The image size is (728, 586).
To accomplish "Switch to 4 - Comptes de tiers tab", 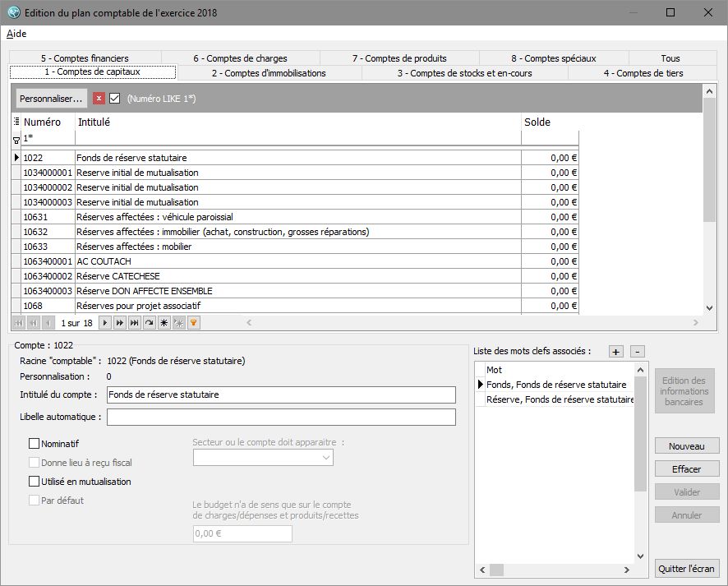I will [x=643, y=73].
